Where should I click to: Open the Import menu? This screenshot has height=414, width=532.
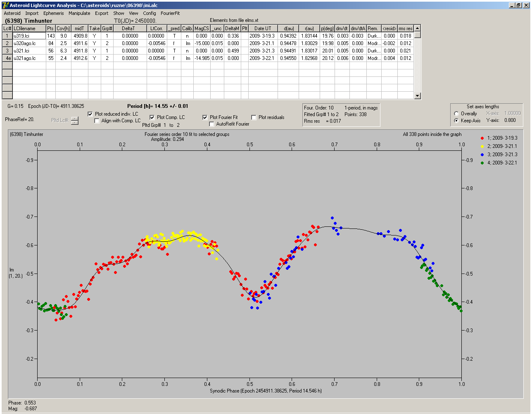[x=32, y=13]
